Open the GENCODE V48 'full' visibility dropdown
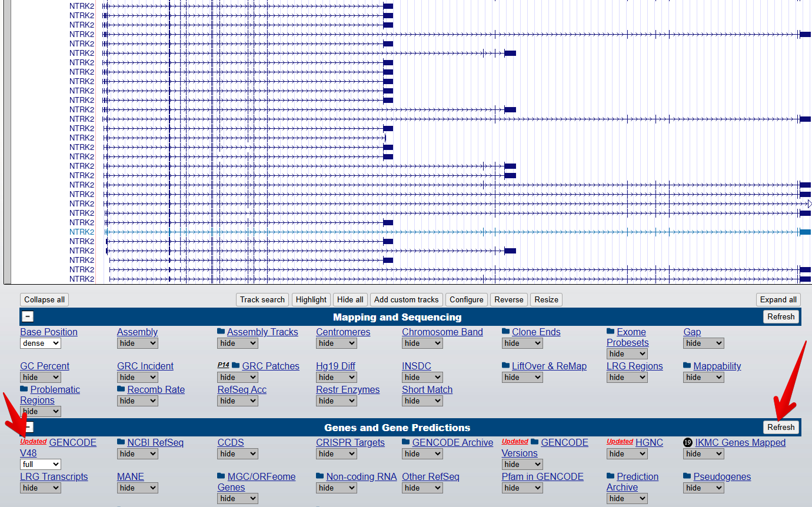 point(40,465)
